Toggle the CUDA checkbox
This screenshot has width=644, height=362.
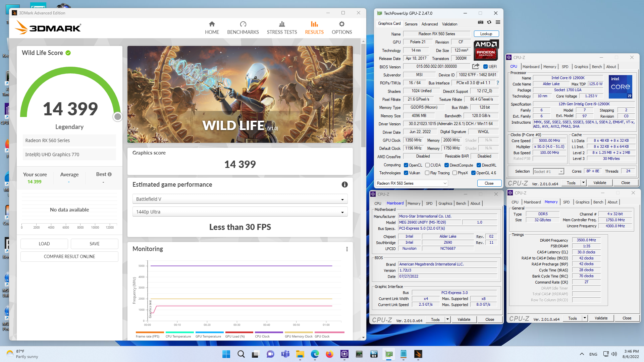[427, 165]
